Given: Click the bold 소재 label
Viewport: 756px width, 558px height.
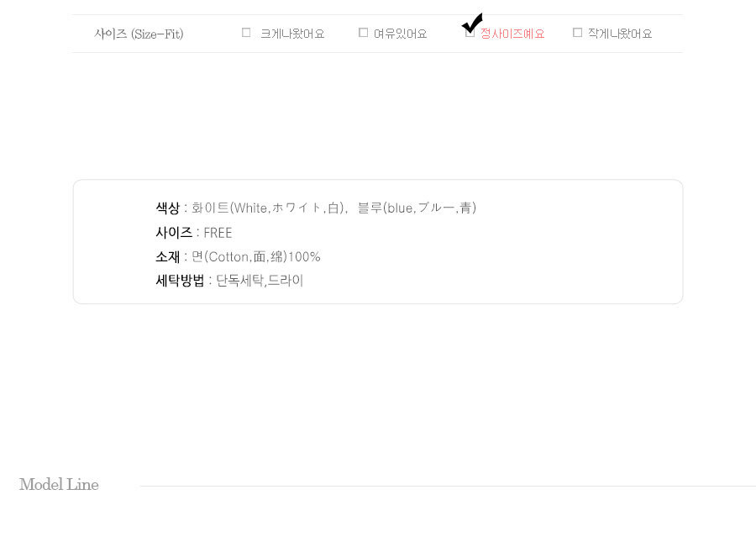Looking at the screenshot, I should pyautogui.click(x=167, y=256).
